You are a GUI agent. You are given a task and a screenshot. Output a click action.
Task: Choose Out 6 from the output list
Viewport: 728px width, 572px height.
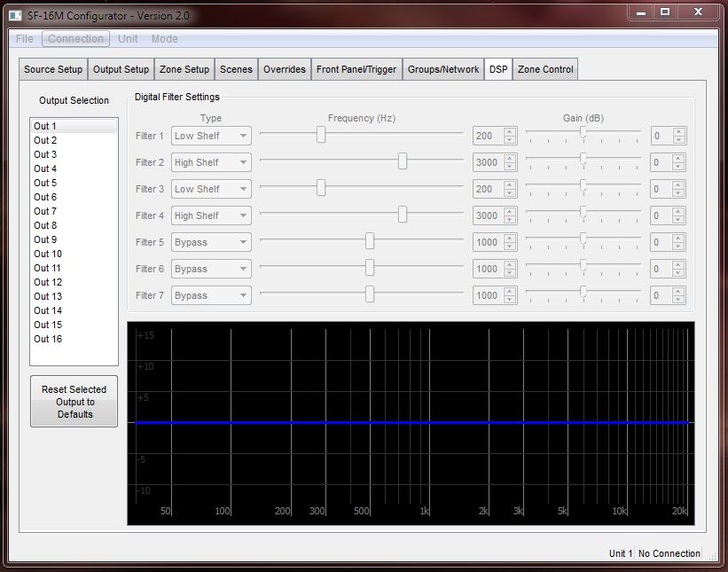74,197
